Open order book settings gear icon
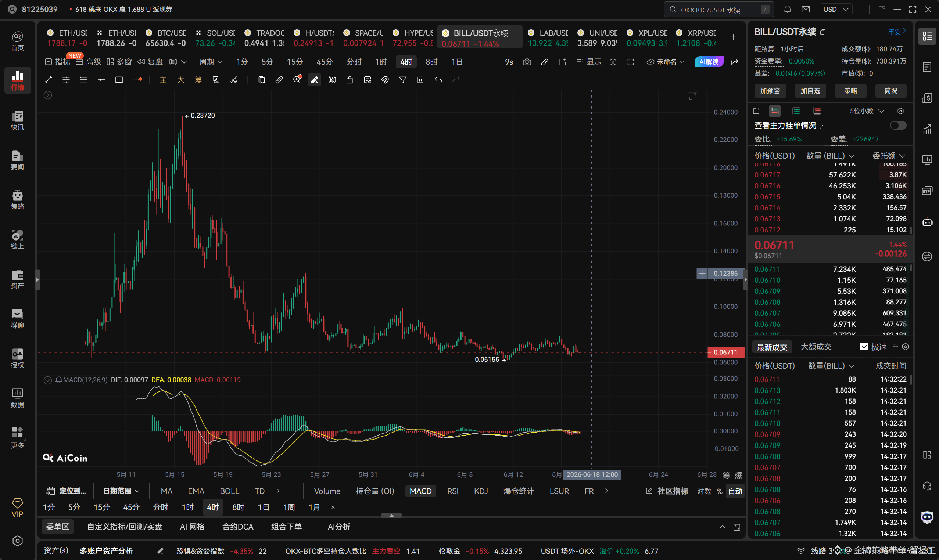The image size is (939, 560). [900, 111]
